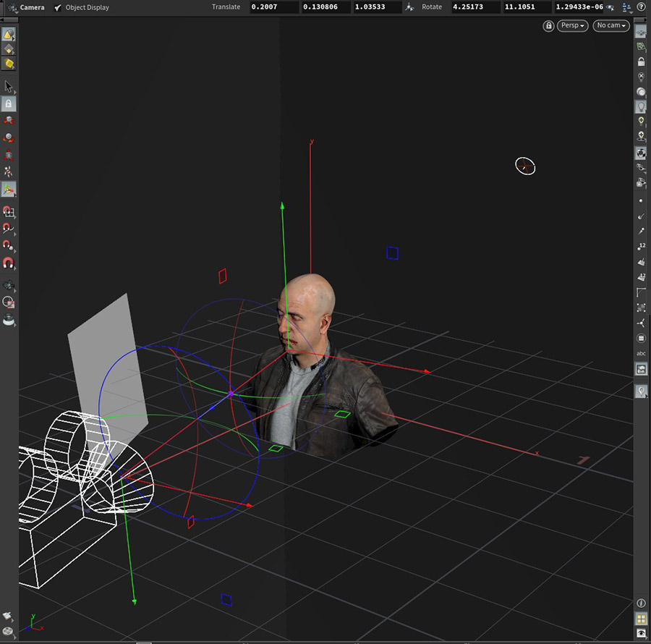651x644 pixels.
Task: Edit the Translate Z field 1.03533
Action: pyautogui.click(x=377, y=7)
